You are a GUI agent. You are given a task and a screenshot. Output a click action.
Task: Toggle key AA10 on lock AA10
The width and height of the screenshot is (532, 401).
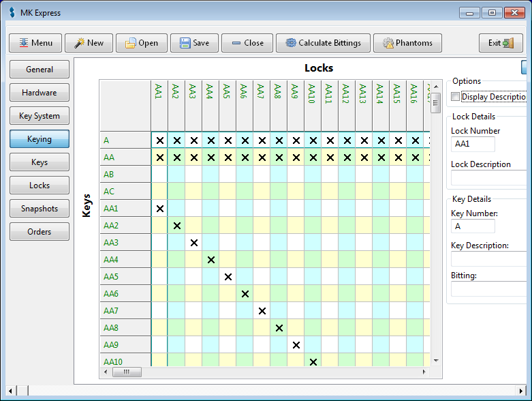(x=313, y=360)
